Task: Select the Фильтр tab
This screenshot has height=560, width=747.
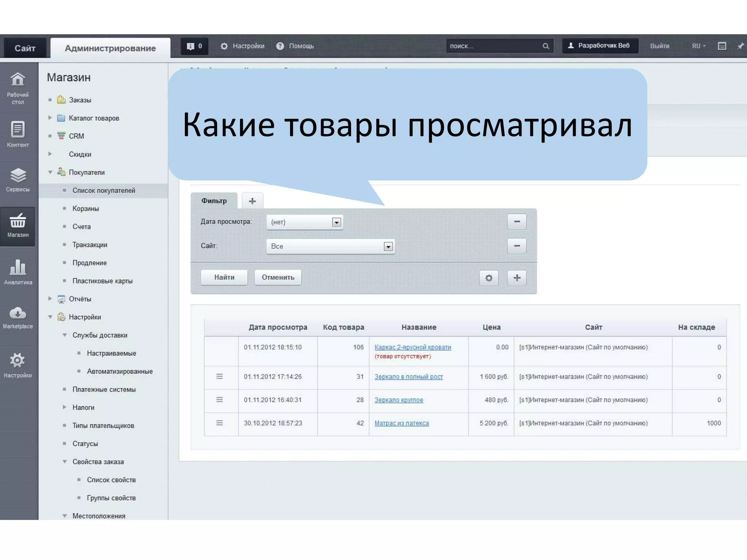Action: click(214, 201)
